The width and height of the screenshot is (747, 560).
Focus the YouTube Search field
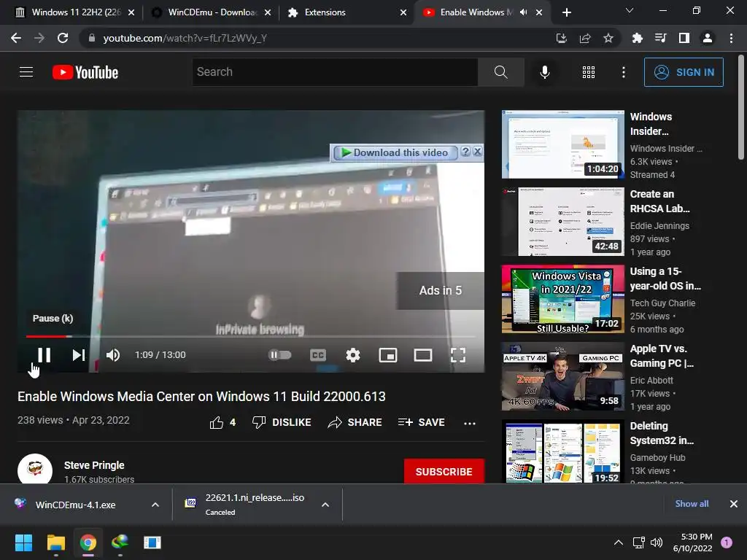pyautogui.click(x=335, y=72)
